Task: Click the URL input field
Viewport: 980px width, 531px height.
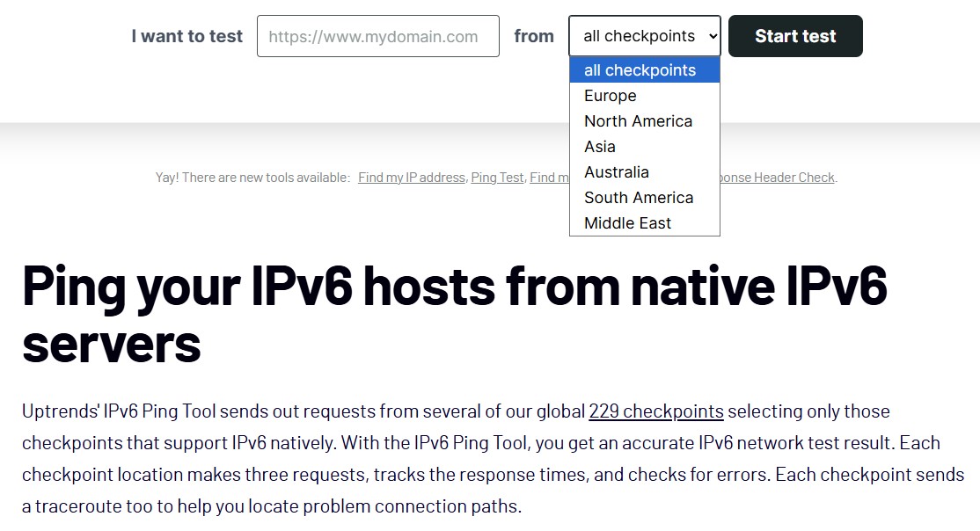Action: (x=377, y=36)
